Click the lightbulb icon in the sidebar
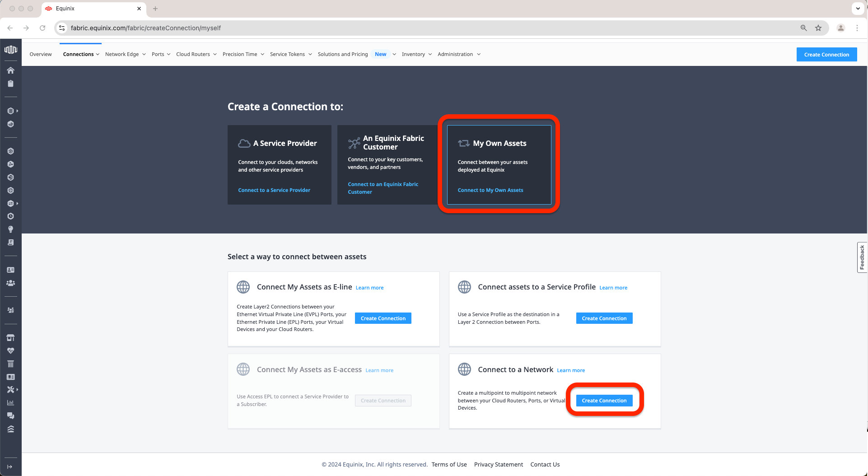 [x=11, y=229]
